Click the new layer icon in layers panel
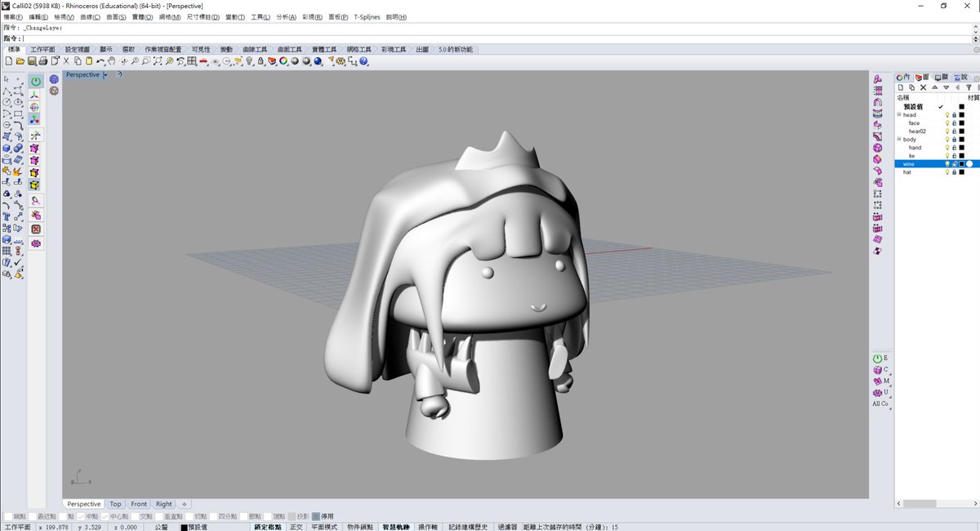Image resolution: width=980 pixels, height=531 pixels. (x=901, y=87)
